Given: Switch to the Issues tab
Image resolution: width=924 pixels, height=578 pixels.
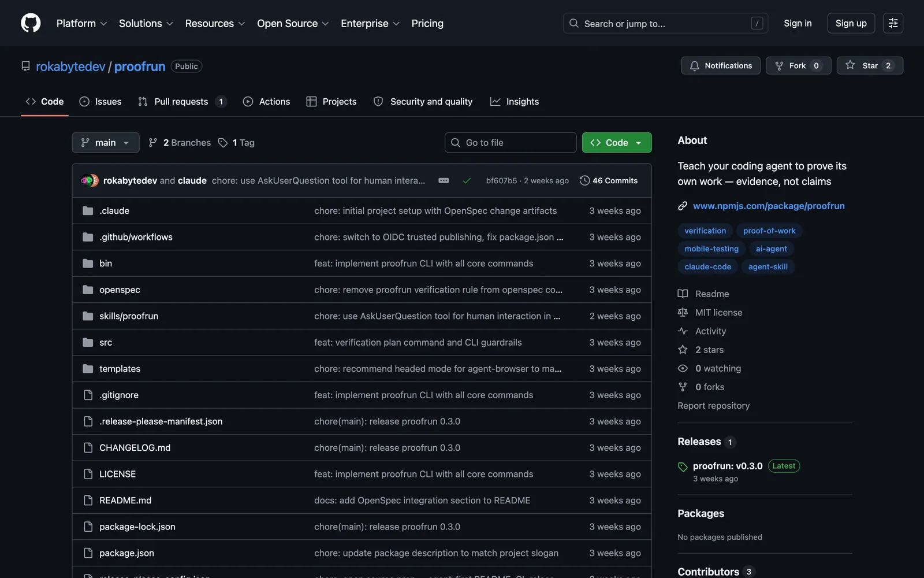Looking at the screenshot, I should tap(100, 102).
